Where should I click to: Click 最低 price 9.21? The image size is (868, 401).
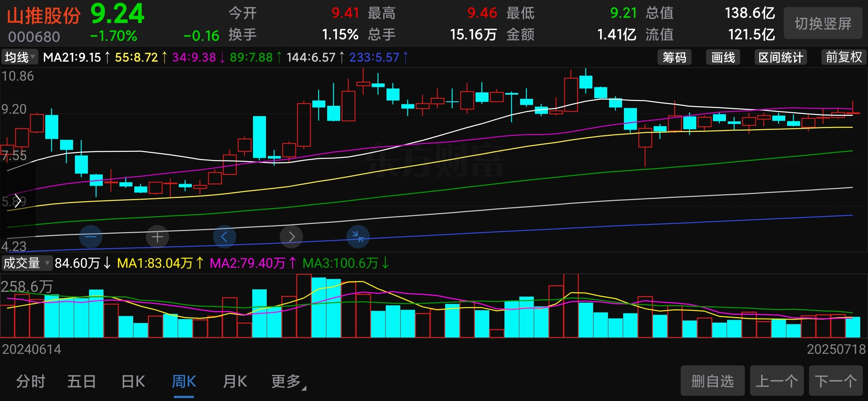pyautogui.click(x=623, y=13)
